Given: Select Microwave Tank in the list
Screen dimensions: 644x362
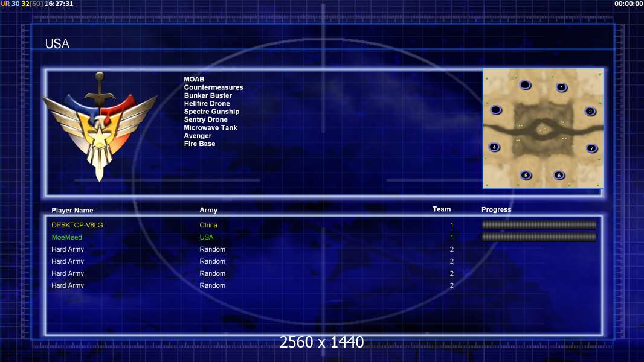Looking at the screenshot, I should (x=210, y=127).
